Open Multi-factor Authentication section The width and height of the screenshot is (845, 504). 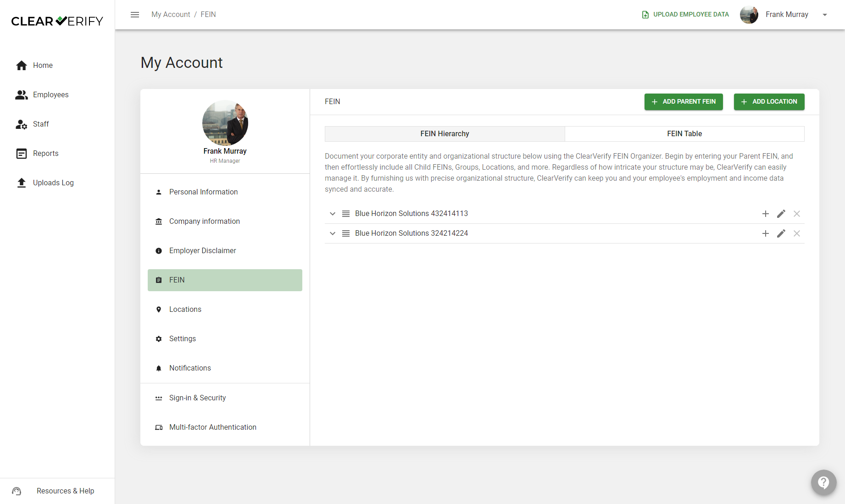(x=225, y=427)
